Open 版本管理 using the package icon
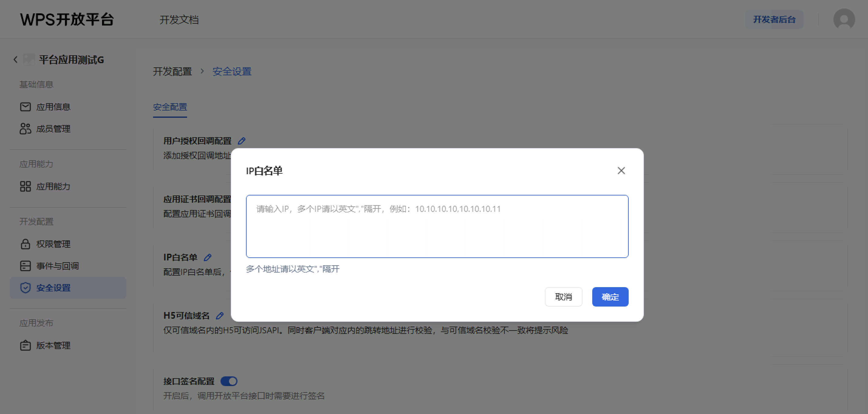 tap(25, 345)
